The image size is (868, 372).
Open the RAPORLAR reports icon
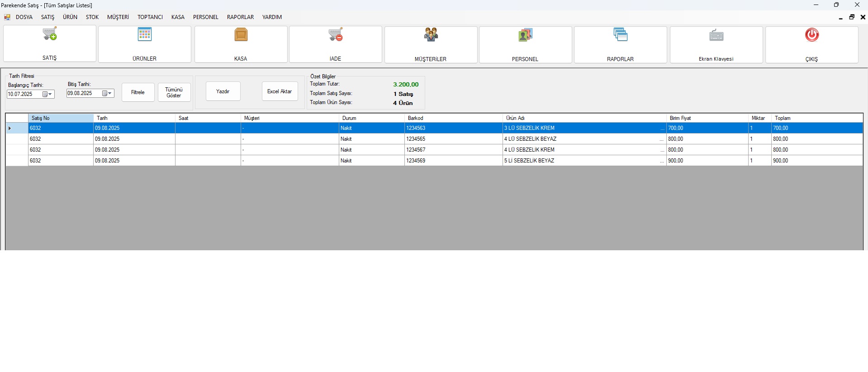[x=620, y=35]
